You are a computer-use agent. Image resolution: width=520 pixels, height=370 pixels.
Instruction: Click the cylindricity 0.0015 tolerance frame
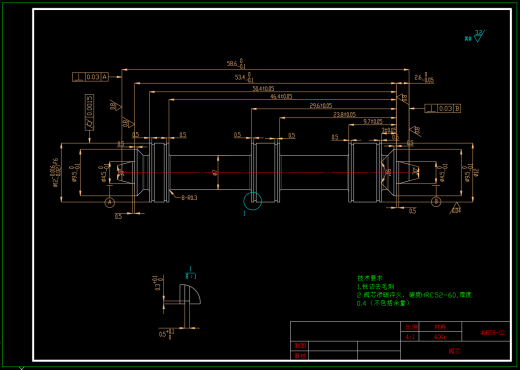(x=89, y=112)
